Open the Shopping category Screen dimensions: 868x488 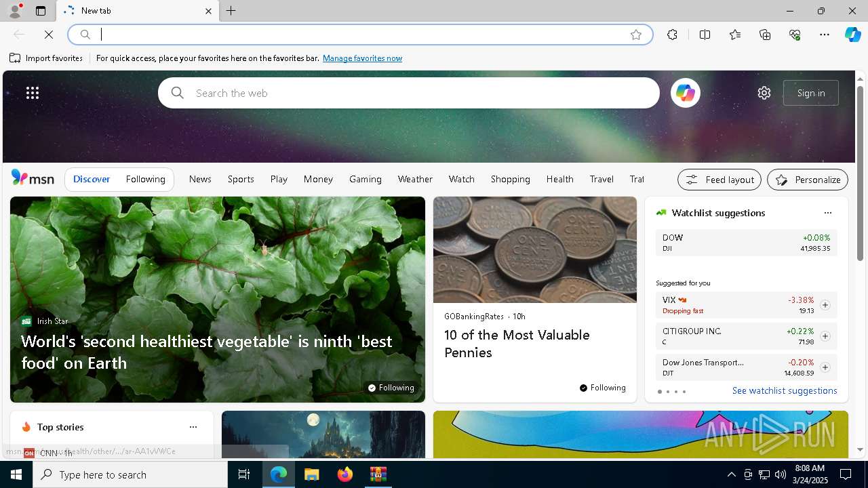point(511,179)
